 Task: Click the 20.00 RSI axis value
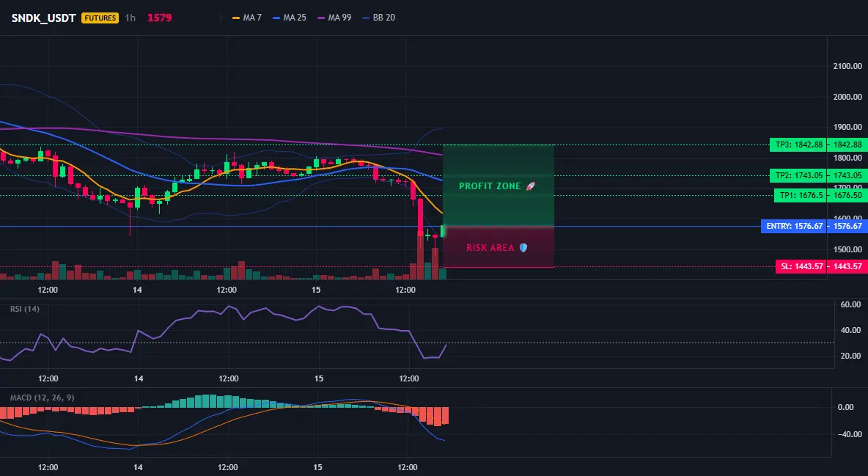pos(850,356)
